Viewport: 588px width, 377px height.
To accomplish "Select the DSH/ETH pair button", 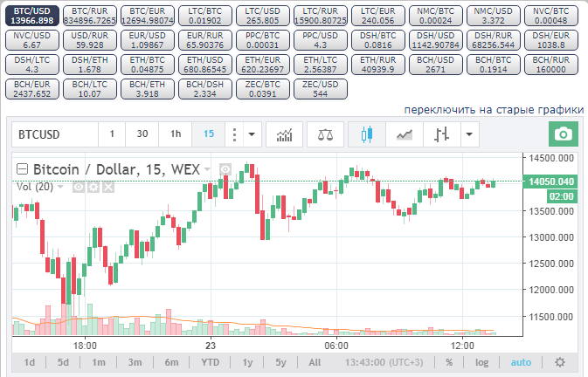I will coord(90,65).
